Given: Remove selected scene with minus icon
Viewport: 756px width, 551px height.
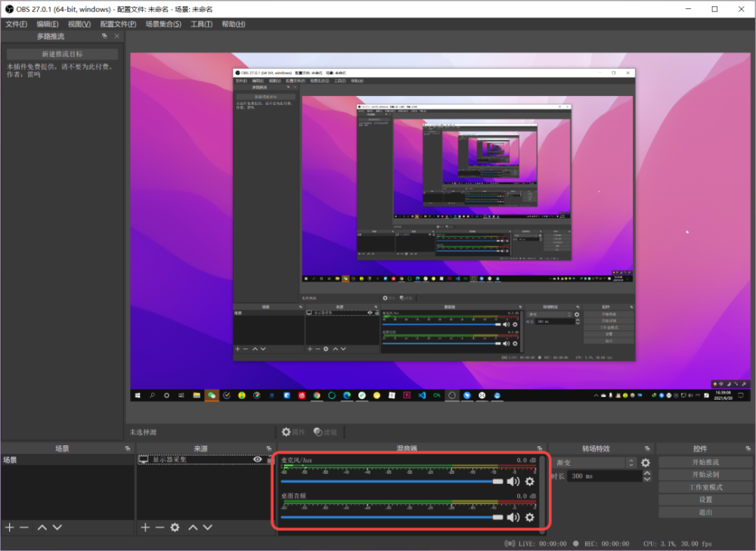Looking at the screenshot, I should pyautogui.click(x=23, y=527).
